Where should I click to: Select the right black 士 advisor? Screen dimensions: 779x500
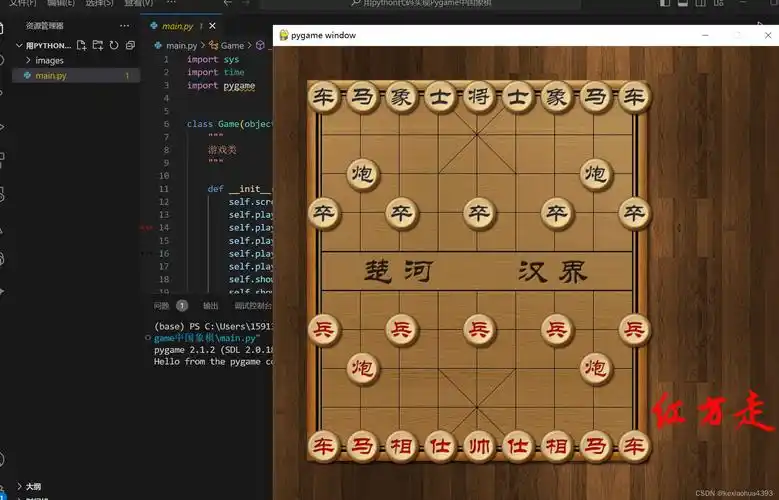(x=518, y=96)
